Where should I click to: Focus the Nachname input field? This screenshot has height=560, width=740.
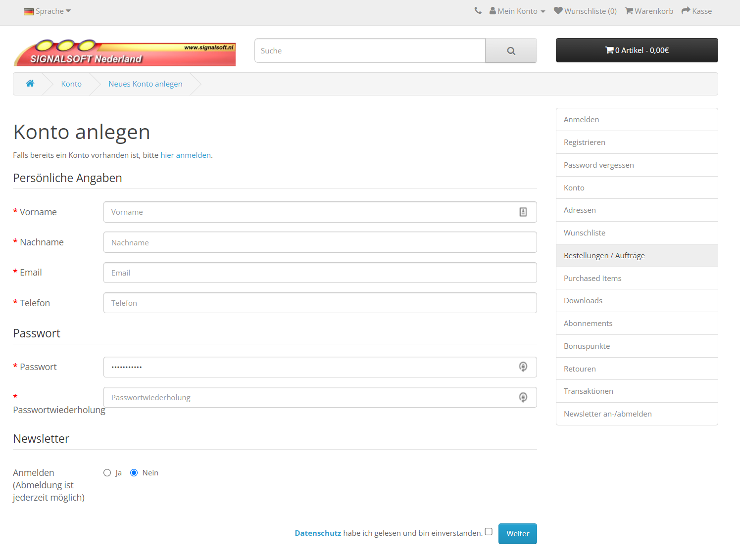tap(320, 242)
